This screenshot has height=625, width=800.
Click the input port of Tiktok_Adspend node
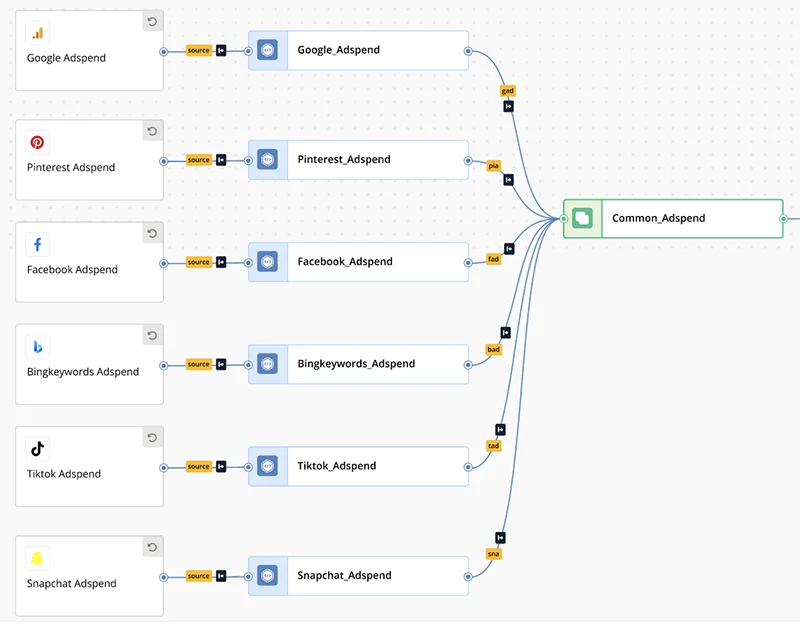point(248,467)
